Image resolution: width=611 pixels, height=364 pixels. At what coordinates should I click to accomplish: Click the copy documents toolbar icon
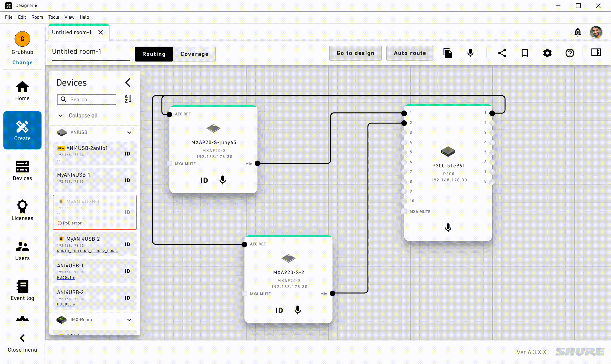(448, 53)
